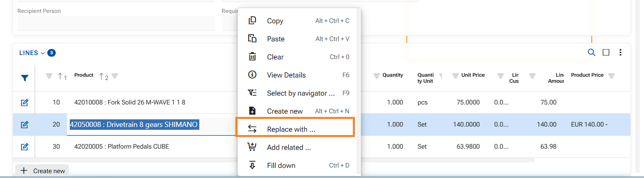Toggle the square maximize grid icon

pos(606,52)
